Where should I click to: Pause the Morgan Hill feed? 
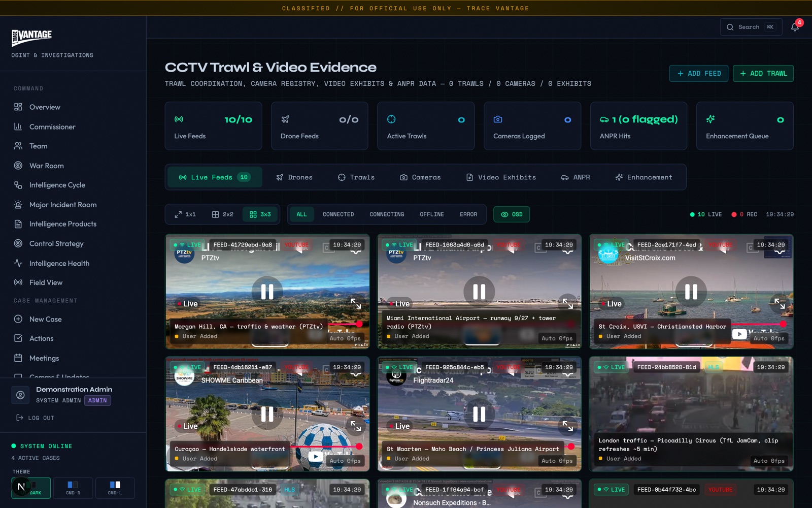(x=267, y=292)
